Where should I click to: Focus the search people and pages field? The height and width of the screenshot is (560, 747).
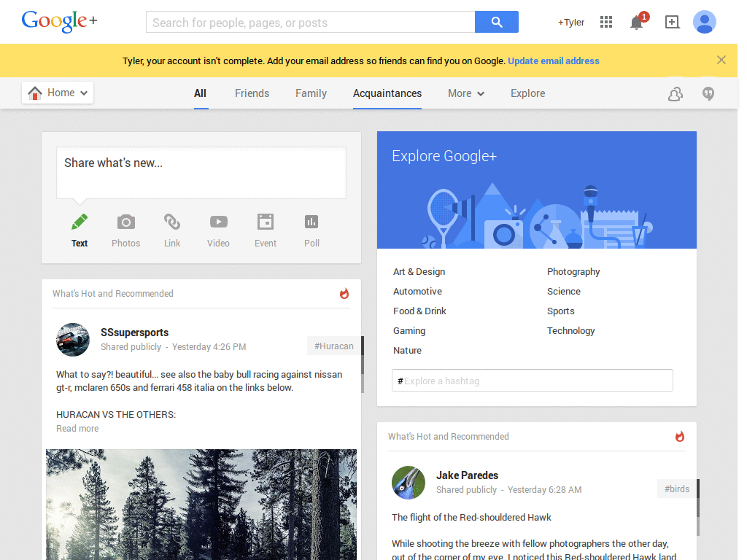(311, 23)
